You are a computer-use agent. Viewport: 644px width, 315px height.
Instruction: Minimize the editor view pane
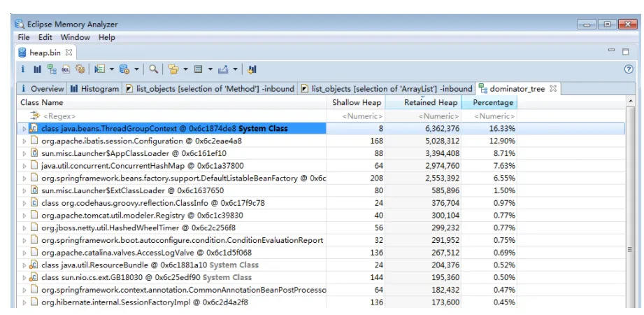pyautogui.click(x=612, y=50)
